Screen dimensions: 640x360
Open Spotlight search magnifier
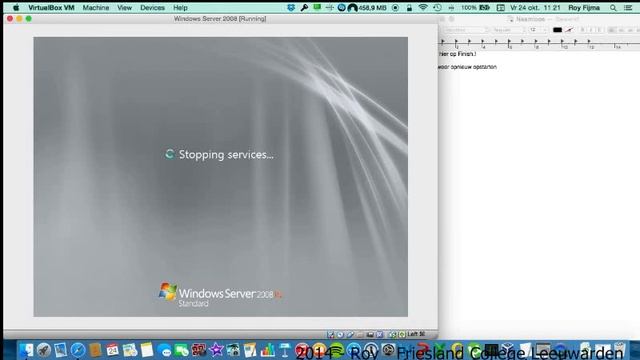click(613, 8)
